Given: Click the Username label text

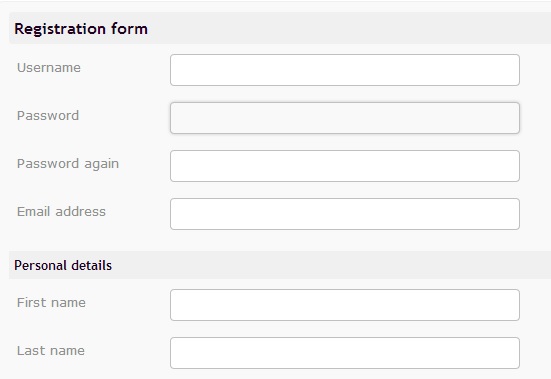Looking at the screenshot, I should coord(49,67).
